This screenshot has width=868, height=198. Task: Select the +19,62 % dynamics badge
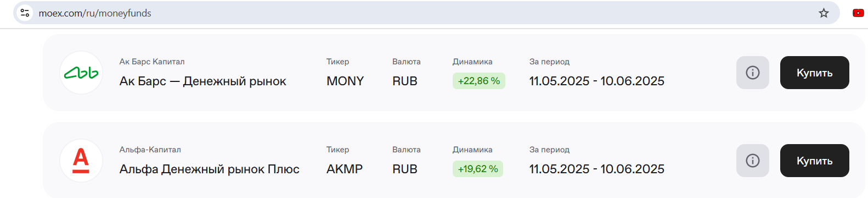478,169
